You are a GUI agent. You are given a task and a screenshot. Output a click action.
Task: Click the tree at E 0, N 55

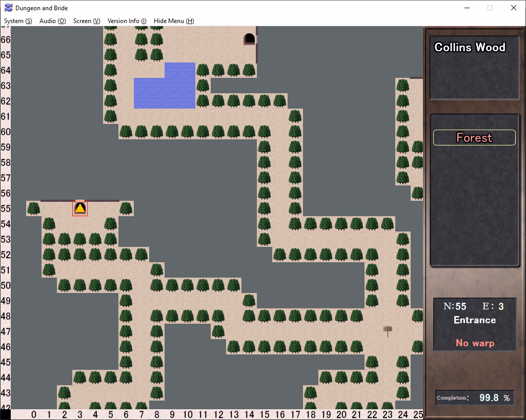tap(34, 208)
